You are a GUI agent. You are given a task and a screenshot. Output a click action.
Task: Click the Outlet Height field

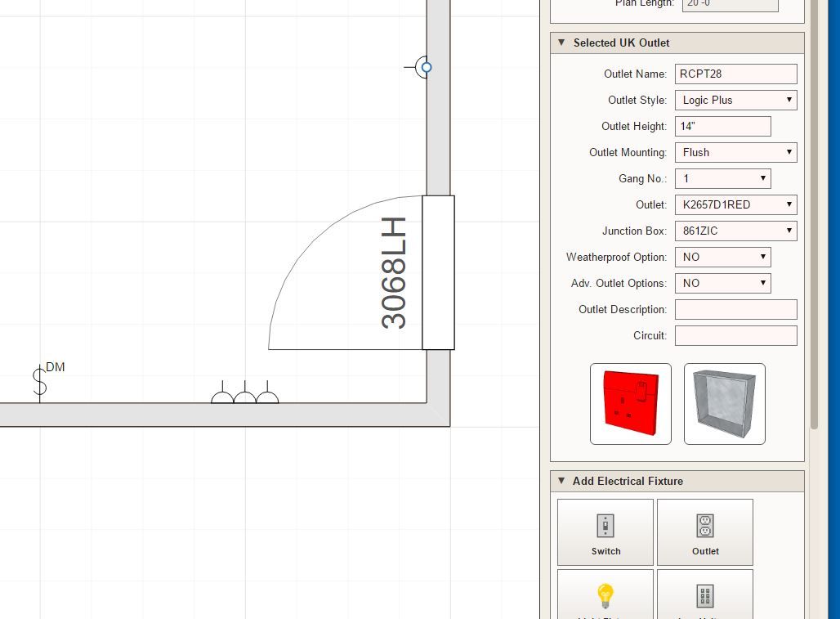click(722, 127)
